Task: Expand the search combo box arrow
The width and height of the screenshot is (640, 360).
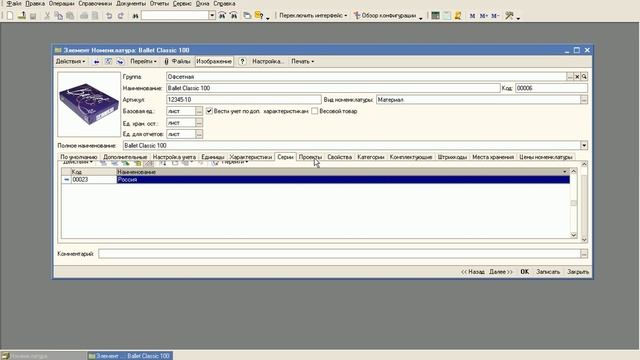Action: tap(212, 16)
